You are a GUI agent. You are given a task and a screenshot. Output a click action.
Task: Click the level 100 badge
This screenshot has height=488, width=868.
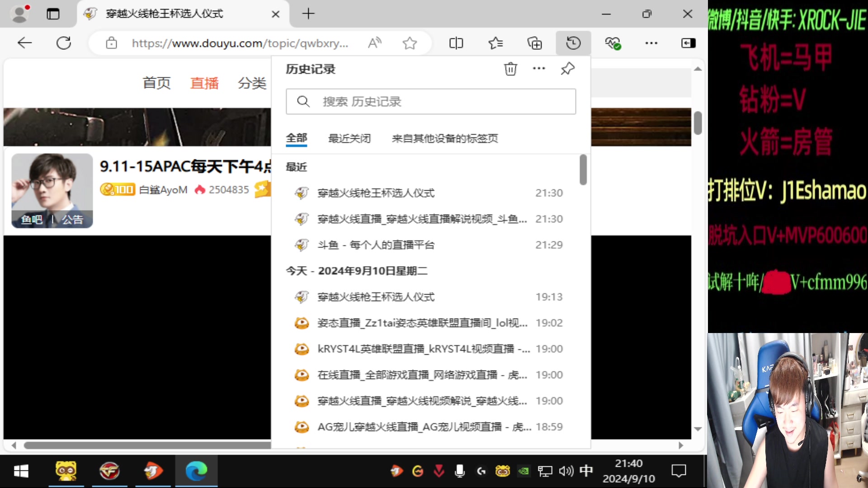(118, 189)
